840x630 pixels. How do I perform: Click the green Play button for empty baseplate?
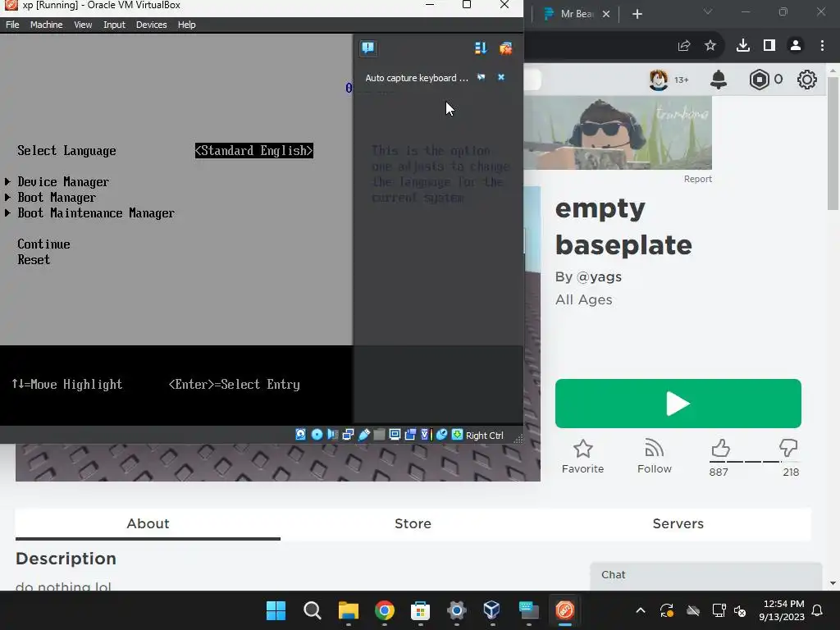click(x=678, y=404)
